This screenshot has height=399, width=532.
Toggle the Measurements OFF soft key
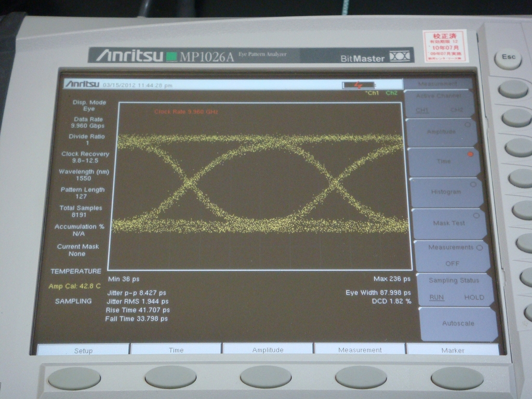(x=452, y=255)
